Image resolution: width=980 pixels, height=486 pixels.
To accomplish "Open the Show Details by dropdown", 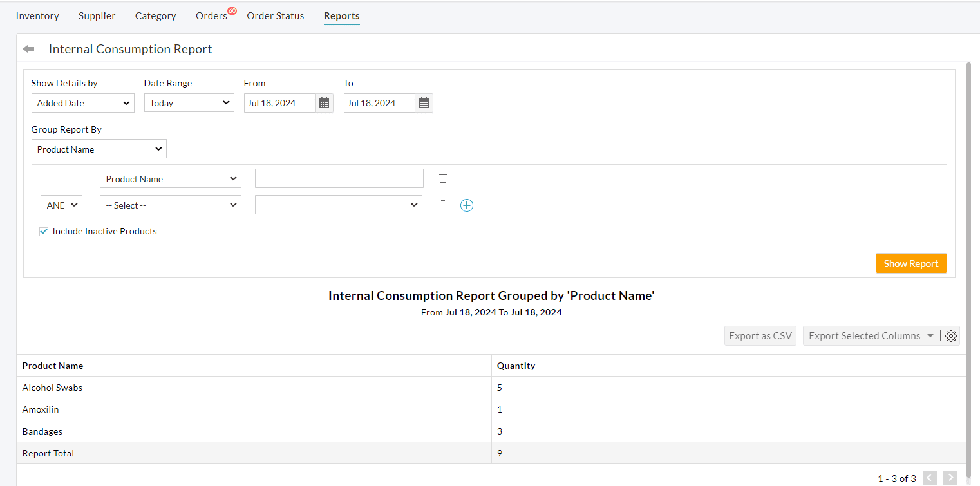I will coord(82,102).
